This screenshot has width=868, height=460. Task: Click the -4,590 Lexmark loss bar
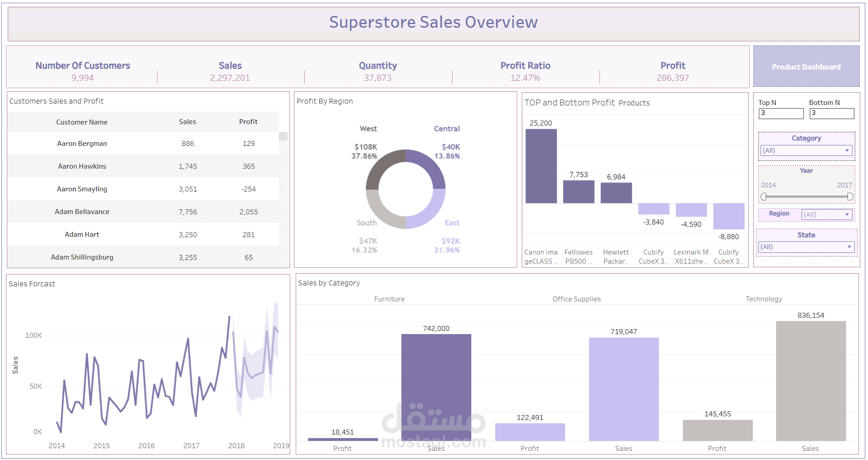point(691,210)
